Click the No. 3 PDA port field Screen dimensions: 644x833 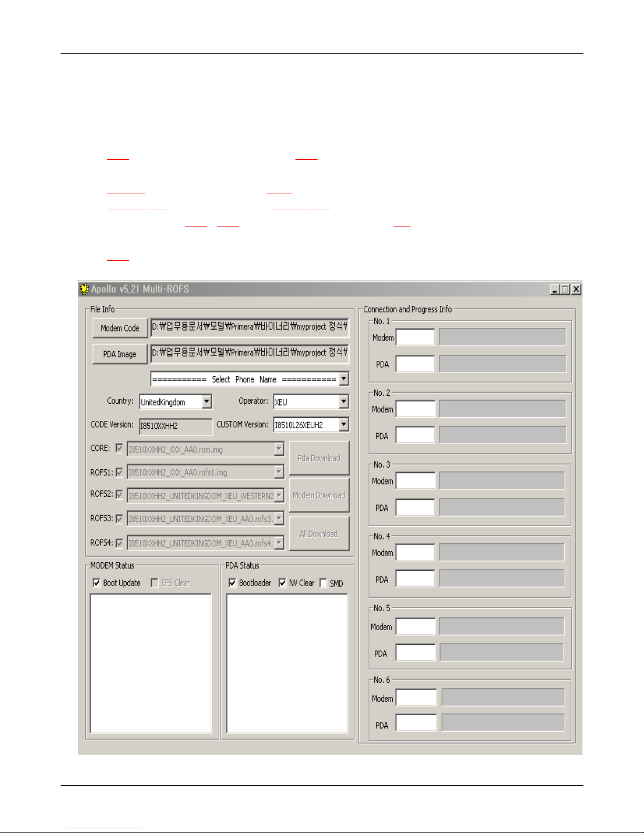(415, 507)
